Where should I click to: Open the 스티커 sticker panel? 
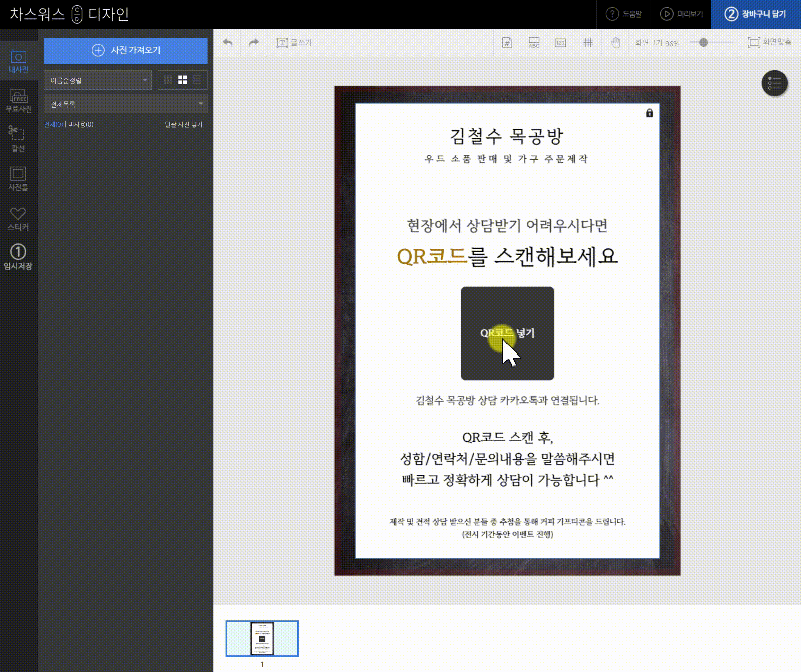[18, 219]
